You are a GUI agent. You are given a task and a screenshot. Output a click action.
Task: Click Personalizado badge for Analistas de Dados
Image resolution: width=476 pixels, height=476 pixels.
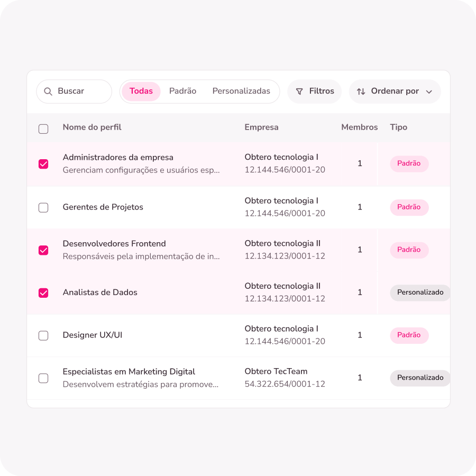click(x=420, y=292)
